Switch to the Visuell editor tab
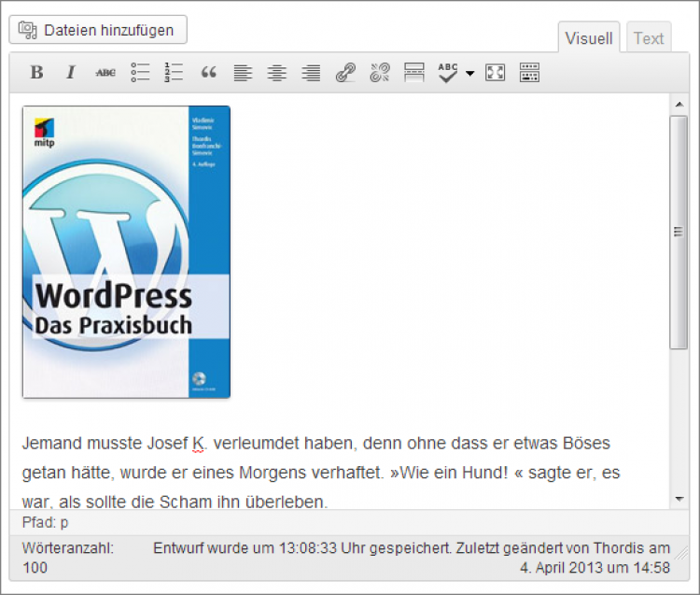 pos(590,38)
